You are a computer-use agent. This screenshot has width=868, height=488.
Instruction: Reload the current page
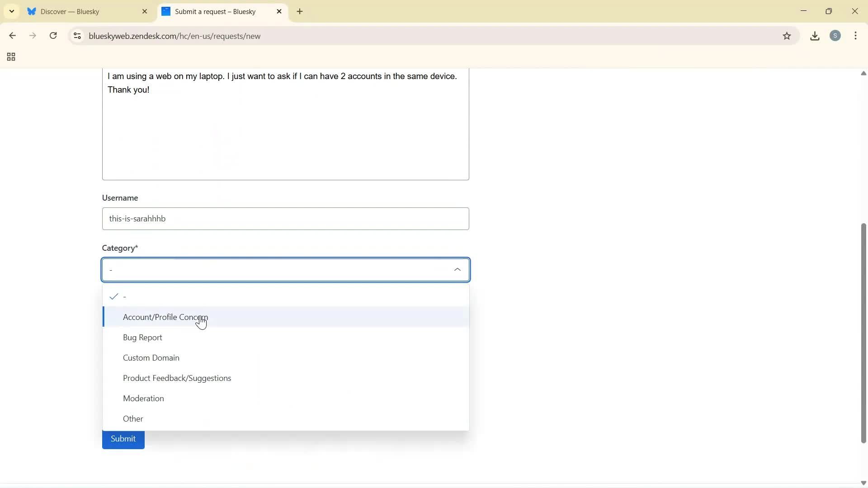pos(53,36)
